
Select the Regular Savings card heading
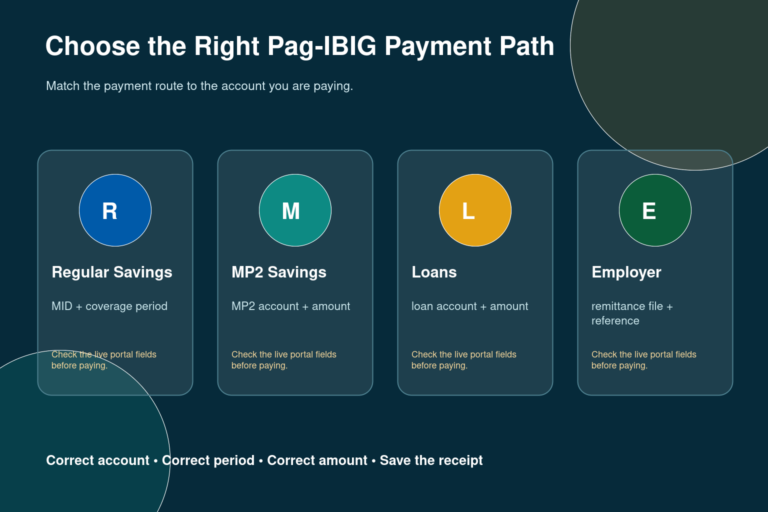tap(112, 272)
